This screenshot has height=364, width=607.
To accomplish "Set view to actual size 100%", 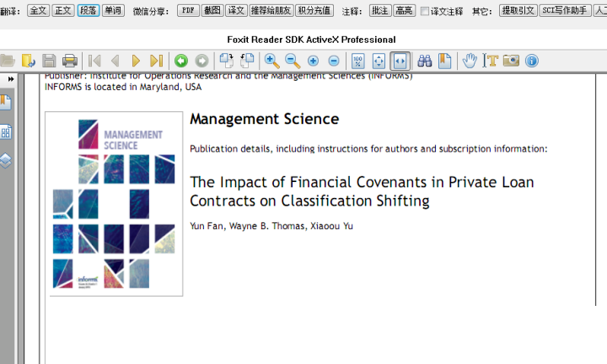I will (358, 61).
